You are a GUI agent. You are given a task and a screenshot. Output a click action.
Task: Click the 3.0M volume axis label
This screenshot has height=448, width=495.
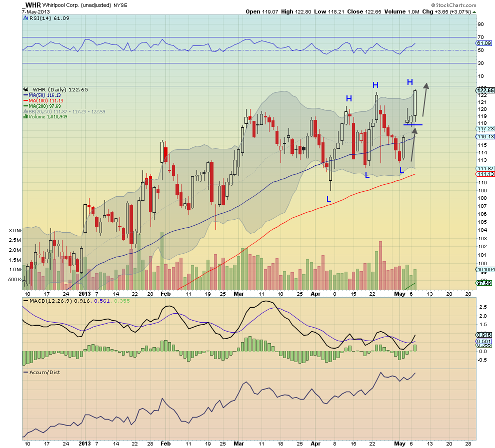tap(14, 230)
